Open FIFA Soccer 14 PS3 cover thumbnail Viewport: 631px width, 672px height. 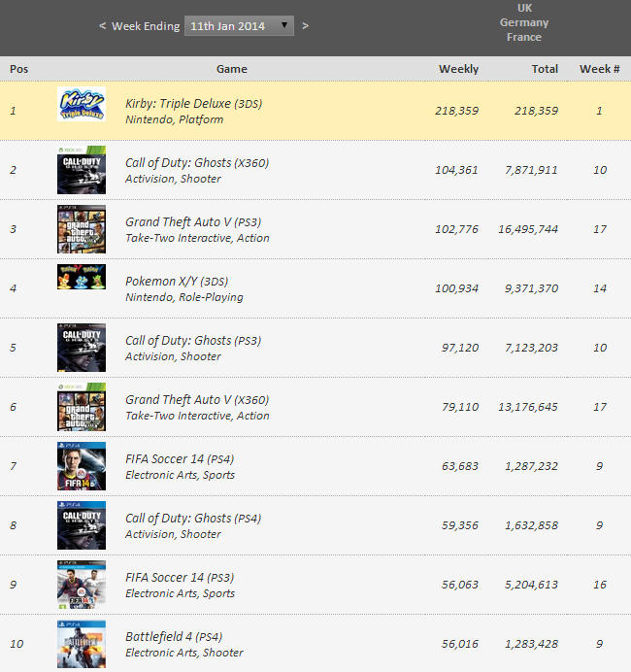pos(82,585)
